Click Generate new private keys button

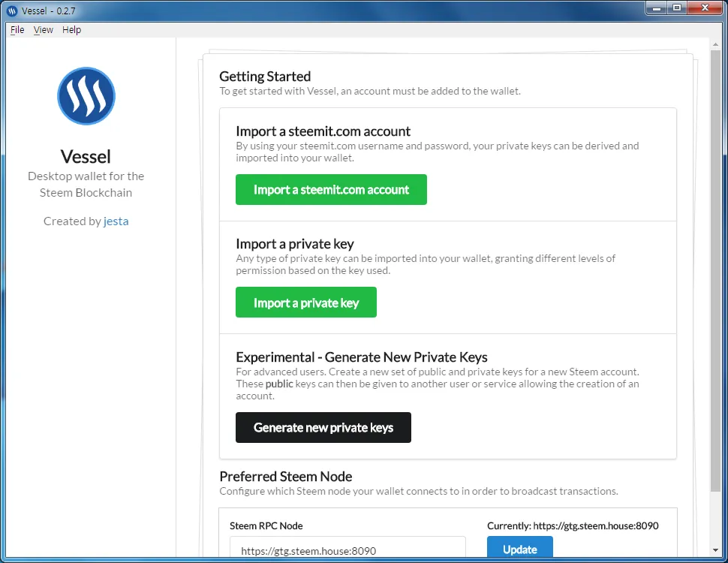tap(323, 427)
